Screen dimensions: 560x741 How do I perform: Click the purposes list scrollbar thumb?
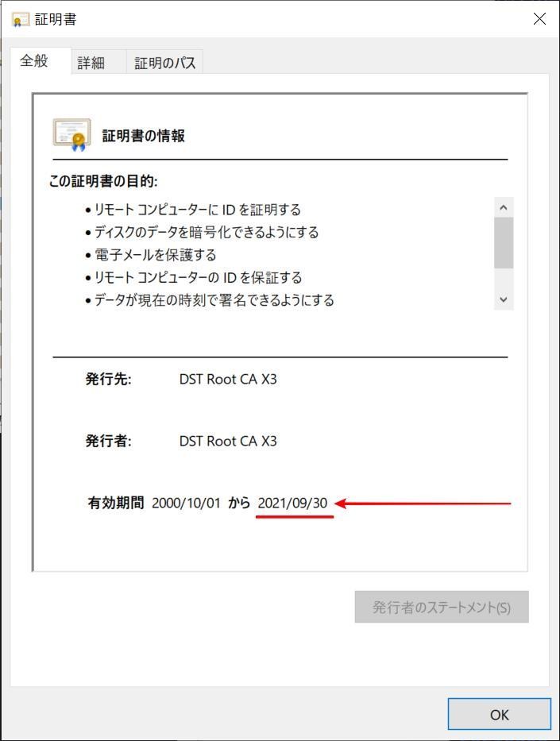click(x=504, y=242)
